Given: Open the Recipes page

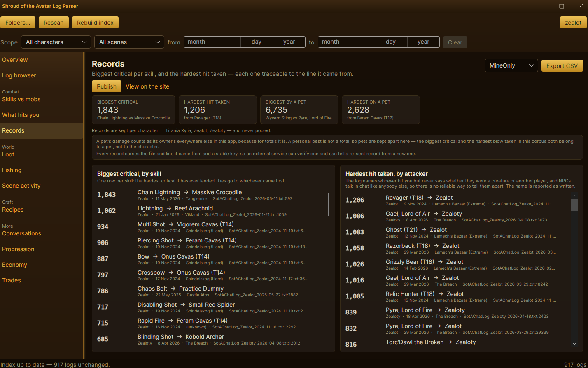Looking at the screenshot, I should pos(41,210).
